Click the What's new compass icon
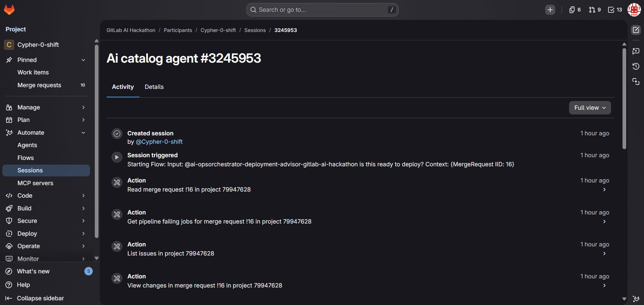 (9, 271)
